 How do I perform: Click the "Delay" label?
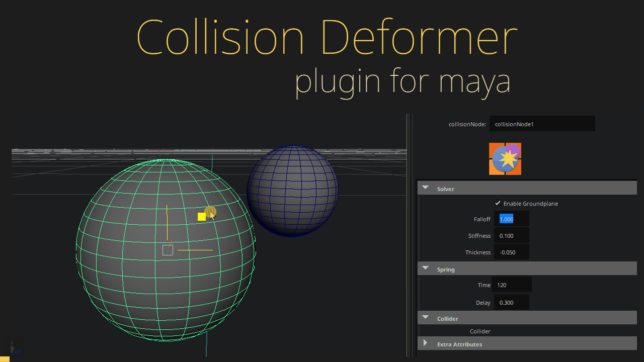point(483,303)
